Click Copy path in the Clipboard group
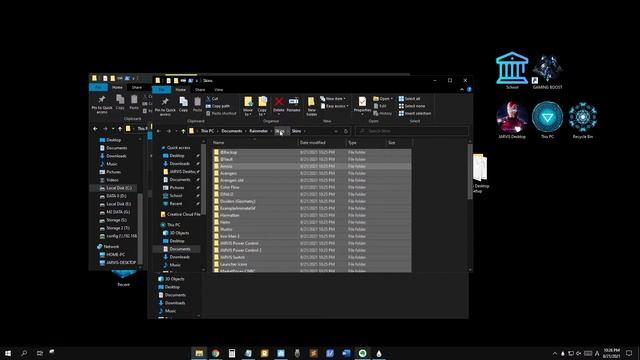This screenshot has width=640, height=360. [218, 106]
